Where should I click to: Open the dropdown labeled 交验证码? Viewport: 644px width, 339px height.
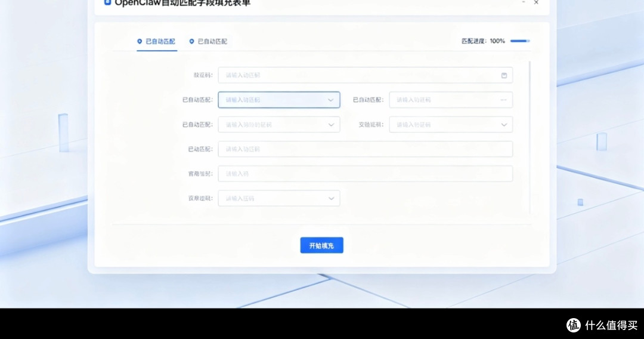(x=451, y=125)
